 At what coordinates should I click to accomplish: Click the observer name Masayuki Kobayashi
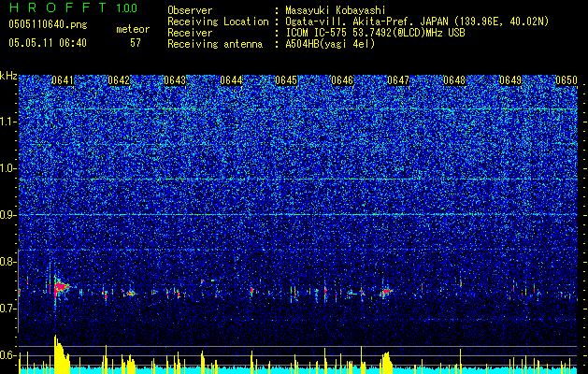(336, 10)
